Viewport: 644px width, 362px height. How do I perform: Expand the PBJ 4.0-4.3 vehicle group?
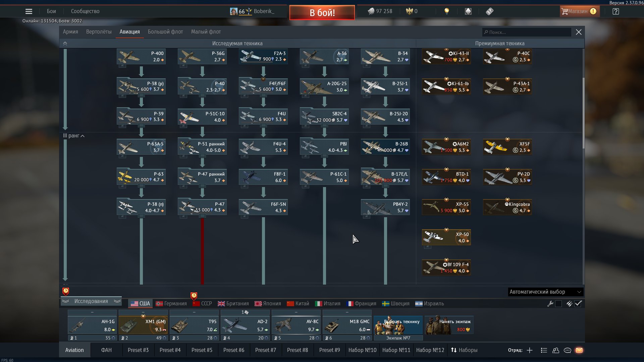click(324, 156)
